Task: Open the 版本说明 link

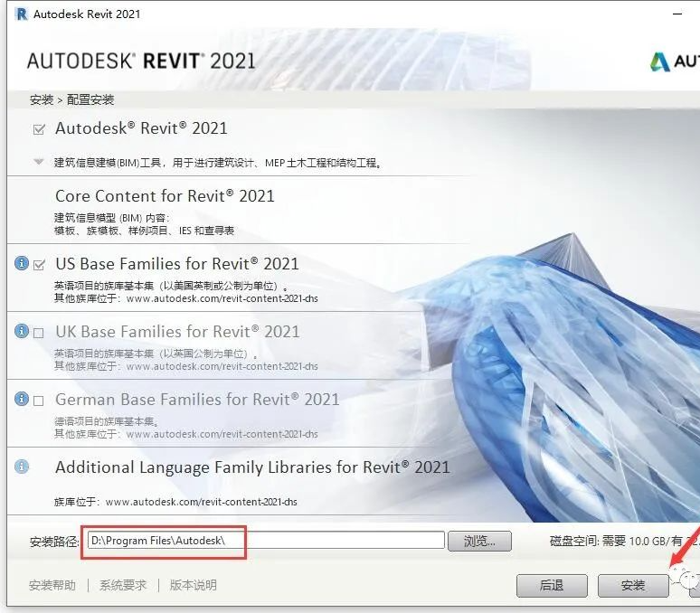Action: tap(193, 585)
